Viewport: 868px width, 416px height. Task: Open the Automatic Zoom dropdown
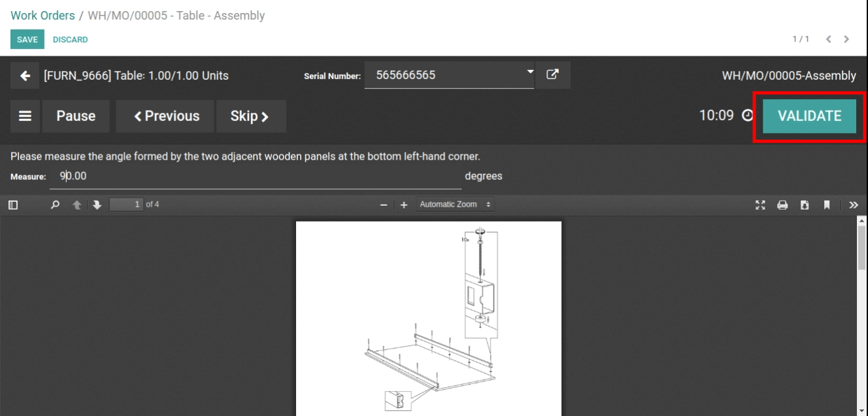point(456,204)
